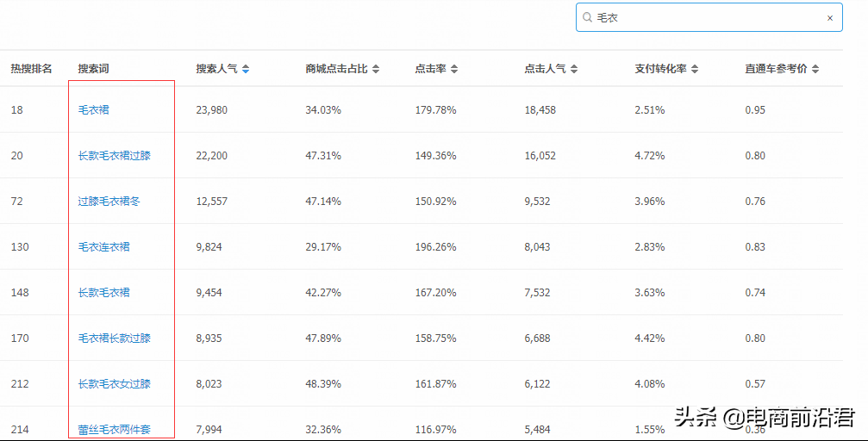
Task: Open the 长款毛衣裙 keyword link
Action: click(104, 293)
